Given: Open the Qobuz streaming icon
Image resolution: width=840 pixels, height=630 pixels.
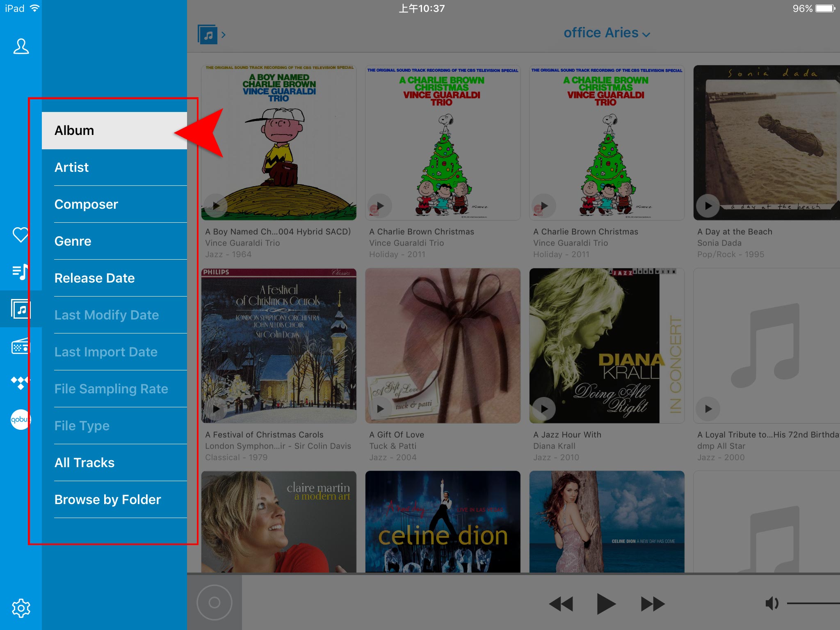Looking at the screenshot, I should click(x=21, y=420).
